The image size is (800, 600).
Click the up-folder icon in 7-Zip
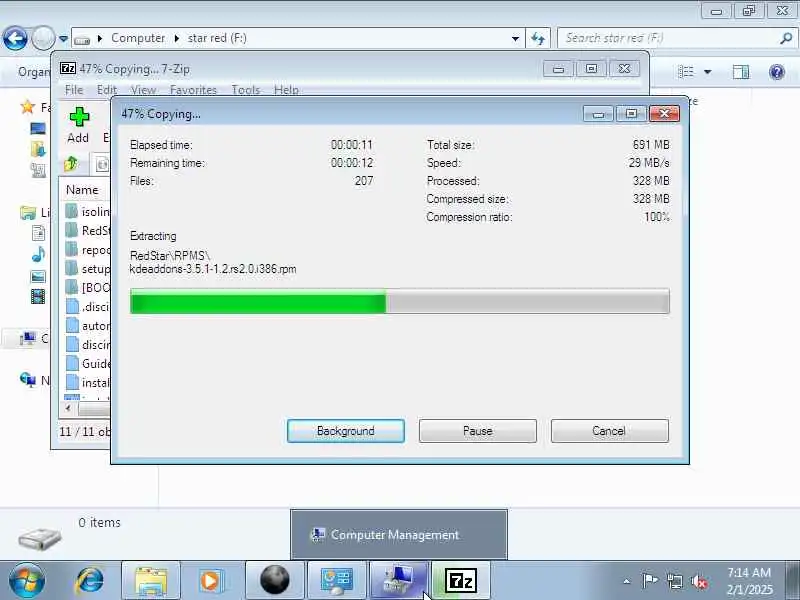pos(71,164)
